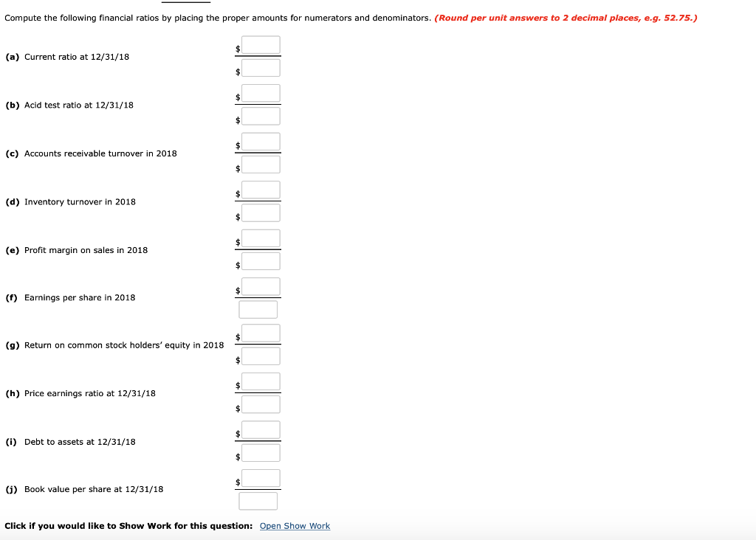The width and height of the screenshot is (756, 540).
Task: Open Show Work for this question
Action: tap(295, 526)
